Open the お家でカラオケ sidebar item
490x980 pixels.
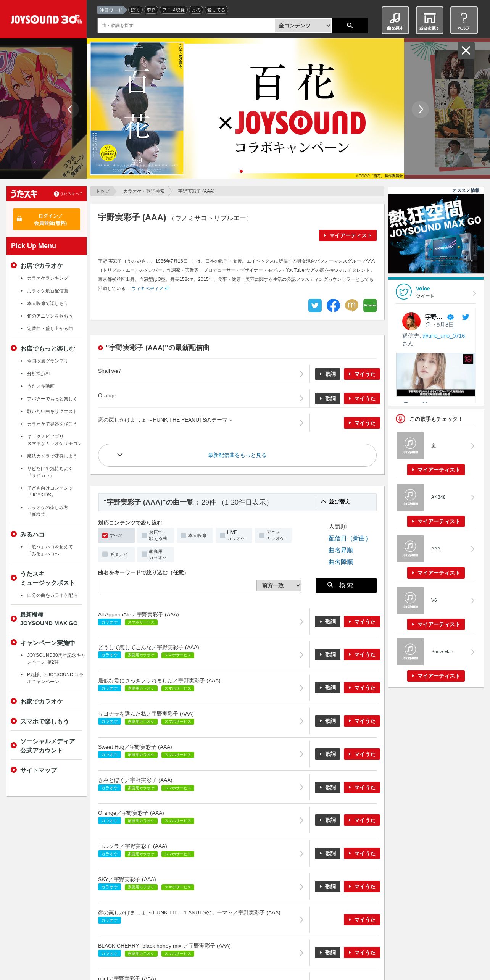[x=42, y=701]
